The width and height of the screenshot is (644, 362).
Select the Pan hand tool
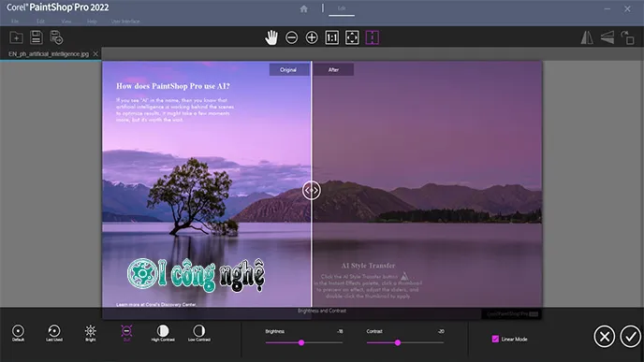coord(271,37)
